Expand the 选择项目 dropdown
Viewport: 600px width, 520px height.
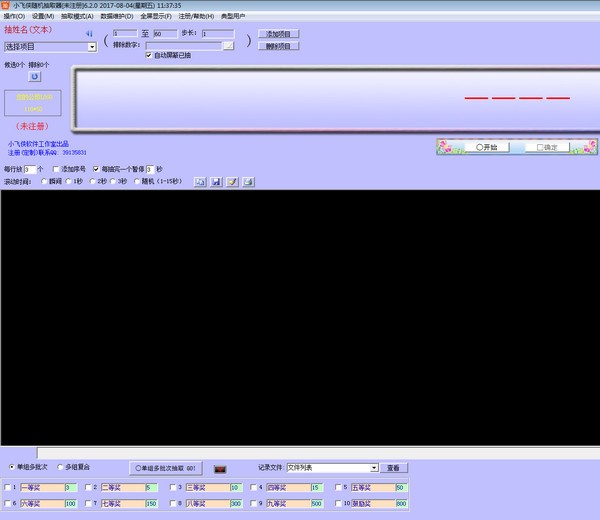(x=92, y=46)
